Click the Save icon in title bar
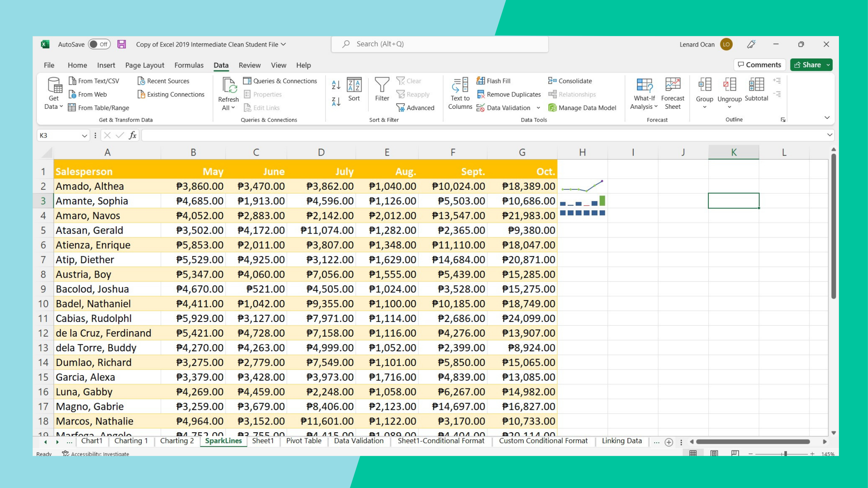868x488 pixels. coord(122,44)
